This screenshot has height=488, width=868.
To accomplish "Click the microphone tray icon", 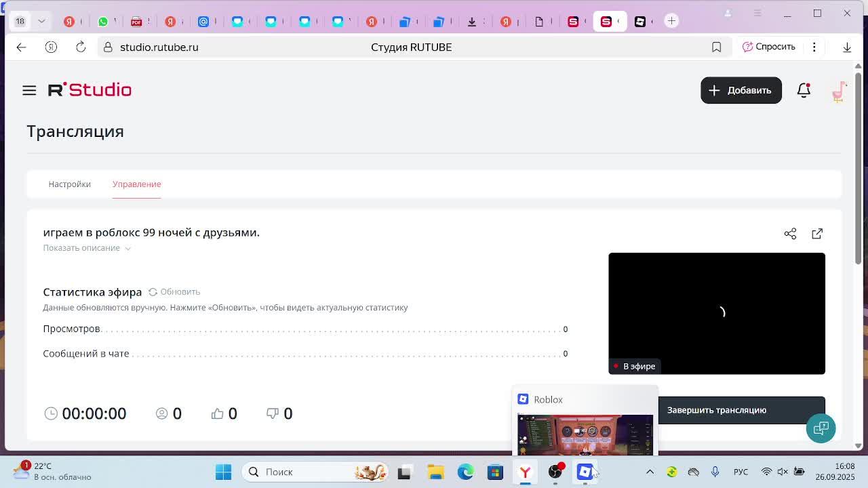I will click(x=715, y=472).
